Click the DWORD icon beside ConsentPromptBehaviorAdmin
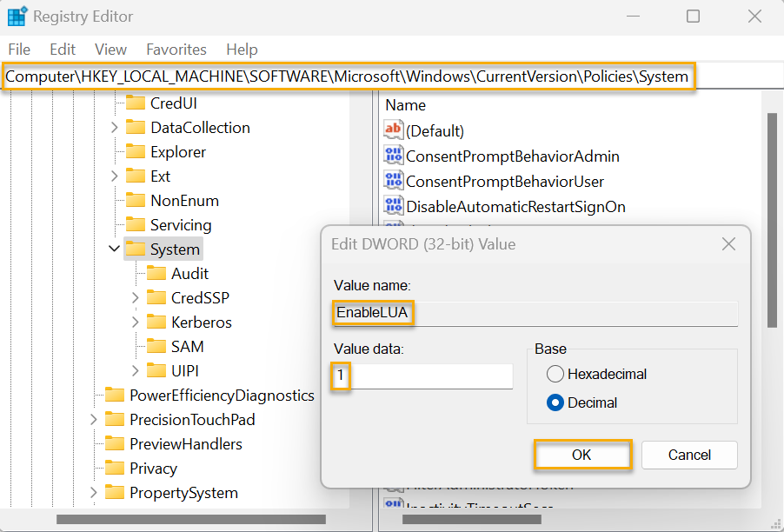The width and height of the screenshot is (784, 532). pos(393,156)
